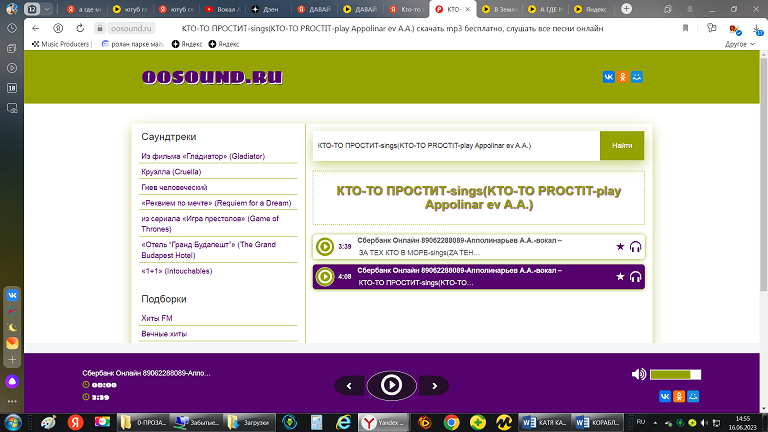Viewport: 768px width, 432px height.
Task: Switch input language RU in tray
Action: 641,422
